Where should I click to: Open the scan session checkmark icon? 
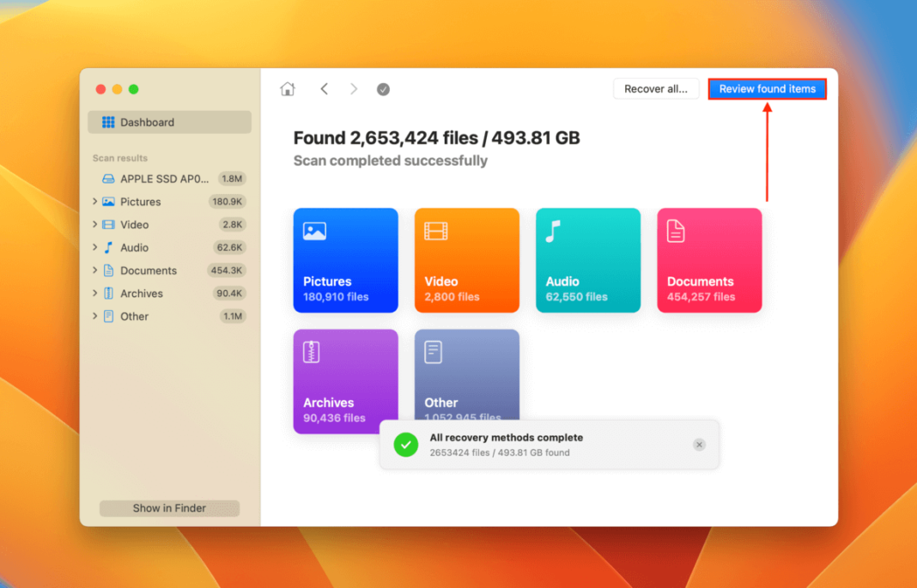point(383,88)
